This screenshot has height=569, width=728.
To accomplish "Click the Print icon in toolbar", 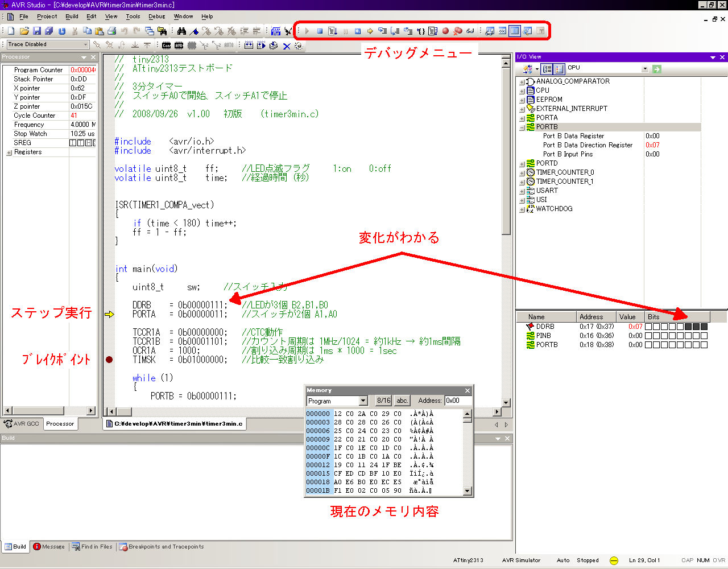I will click(111, 31).
